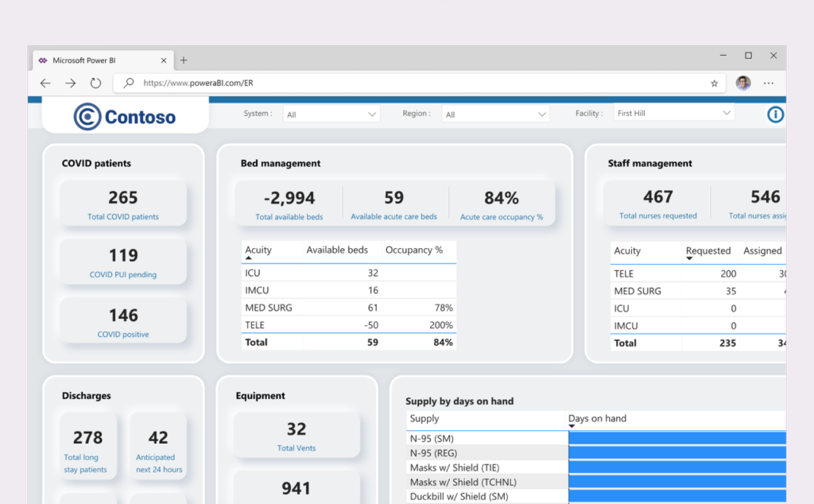Click the browser refresh icon

click(x=96, y=83)
